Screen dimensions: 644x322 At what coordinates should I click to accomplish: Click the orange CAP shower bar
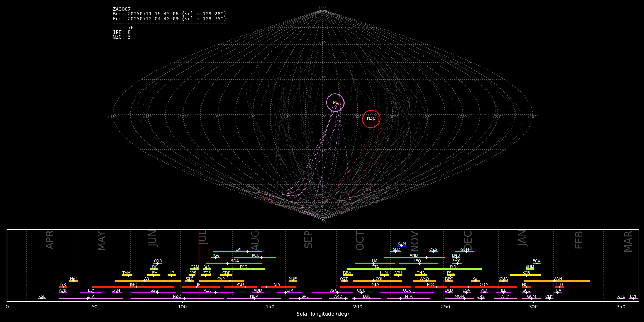pyautogui.click(x=222, y=281)
